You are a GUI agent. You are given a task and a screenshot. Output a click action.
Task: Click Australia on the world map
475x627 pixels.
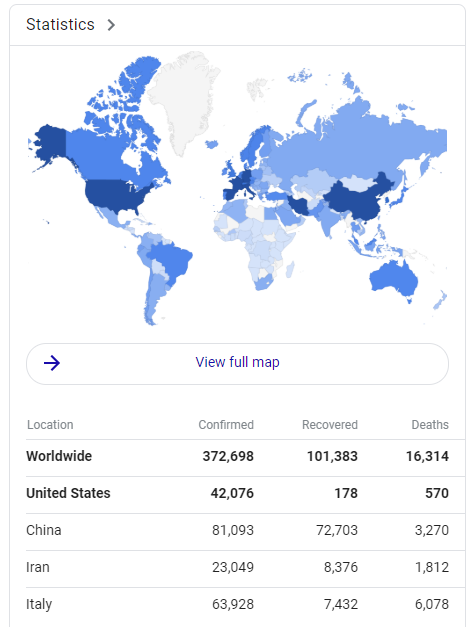pyautogui.click(x=394, y=280)
